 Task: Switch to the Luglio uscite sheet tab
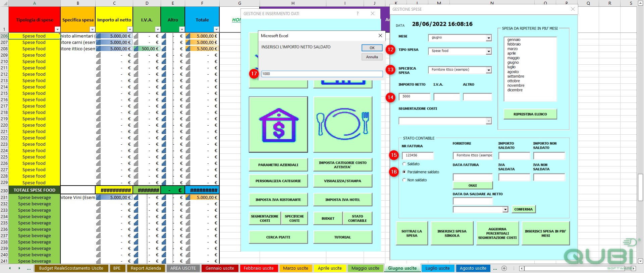coord(438,268)
